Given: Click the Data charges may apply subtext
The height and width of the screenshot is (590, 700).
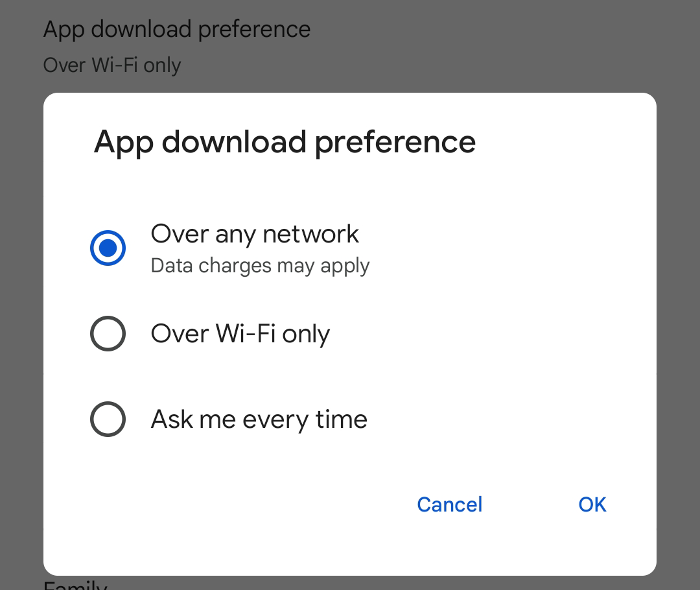Looking at the screenshot, I should (x=259, y=265).
